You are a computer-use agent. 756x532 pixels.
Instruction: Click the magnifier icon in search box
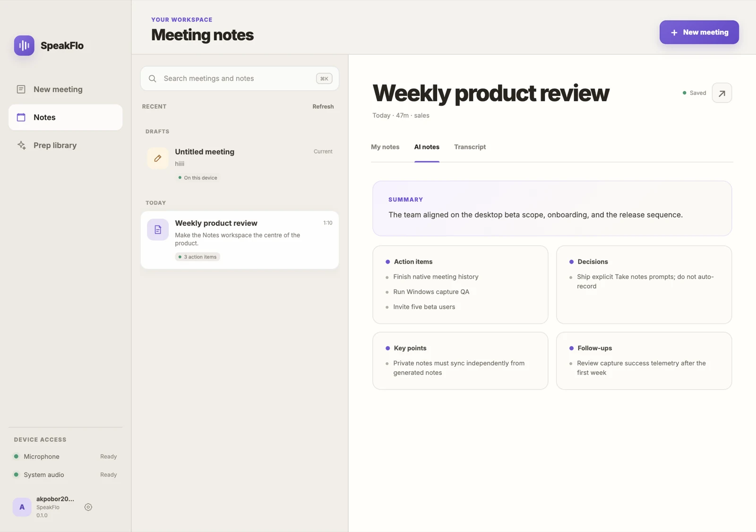pos(152,78)
